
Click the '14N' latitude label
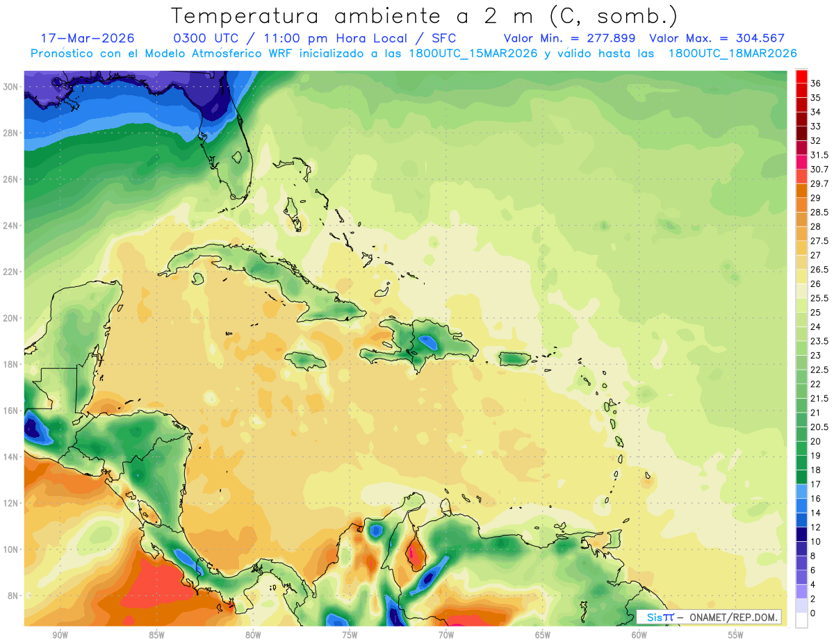pyautogui.click(x=12, y=457)
